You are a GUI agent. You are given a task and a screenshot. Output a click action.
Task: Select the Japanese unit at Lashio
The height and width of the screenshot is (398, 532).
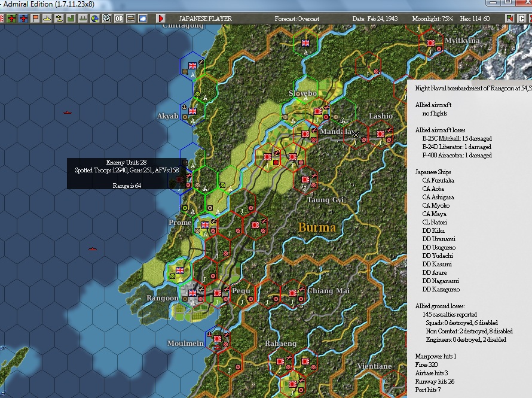pos(381,134)
